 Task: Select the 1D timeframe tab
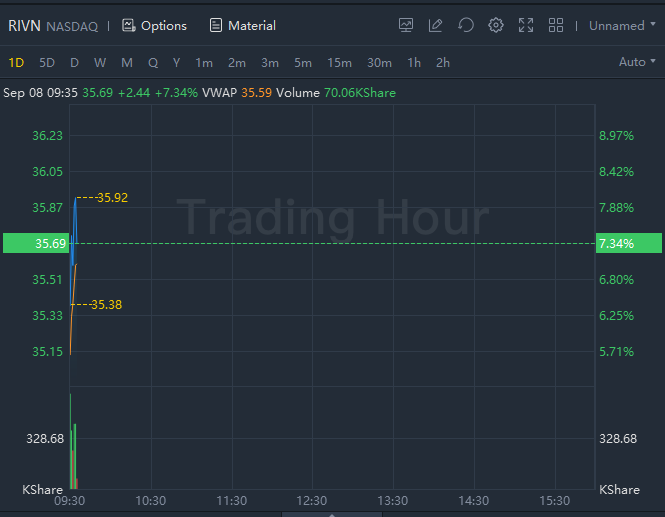[x=16, y=63]
